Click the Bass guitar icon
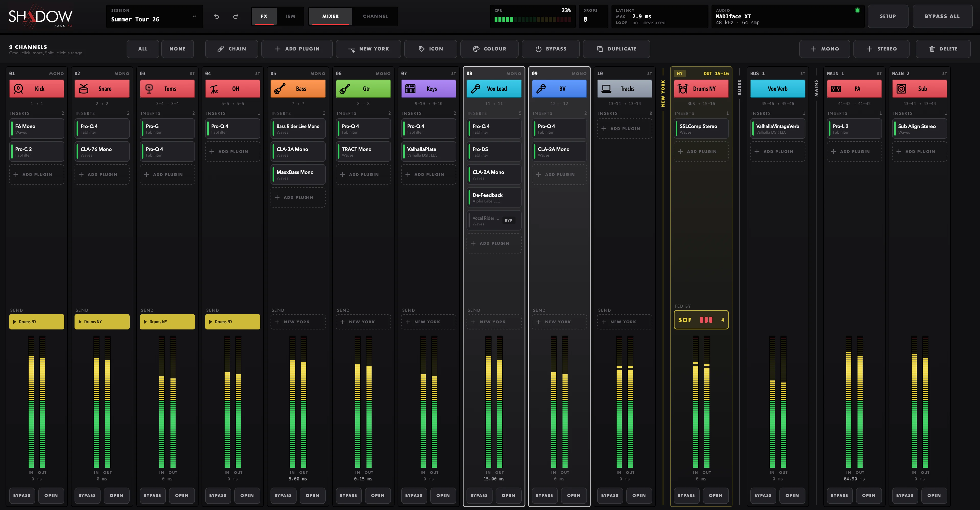Image resolution: width=980 pixels, height=510 pixels. pyautogui.click(x=280, y=88)
